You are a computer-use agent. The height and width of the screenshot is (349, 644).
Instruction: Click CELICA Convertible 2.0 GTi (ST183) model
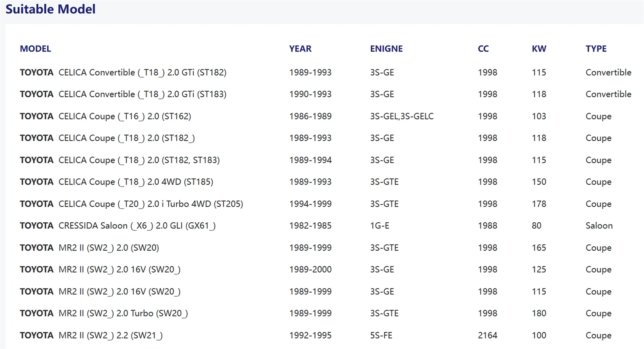tap(142, 94)
